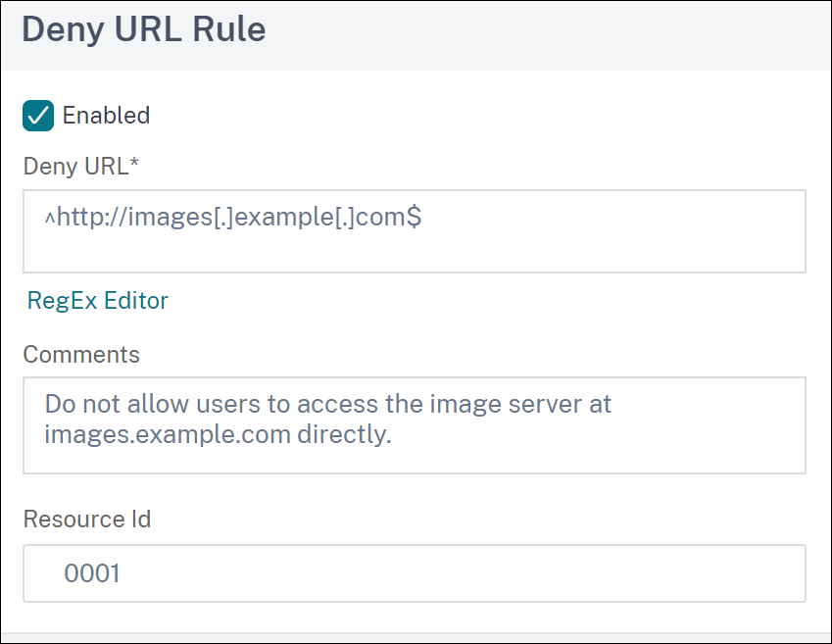The height and width of the screenshot is (644, 832).
Task: Click the 'Resource Id' field label
Action: pyautogui.click(x=87, y=519)
